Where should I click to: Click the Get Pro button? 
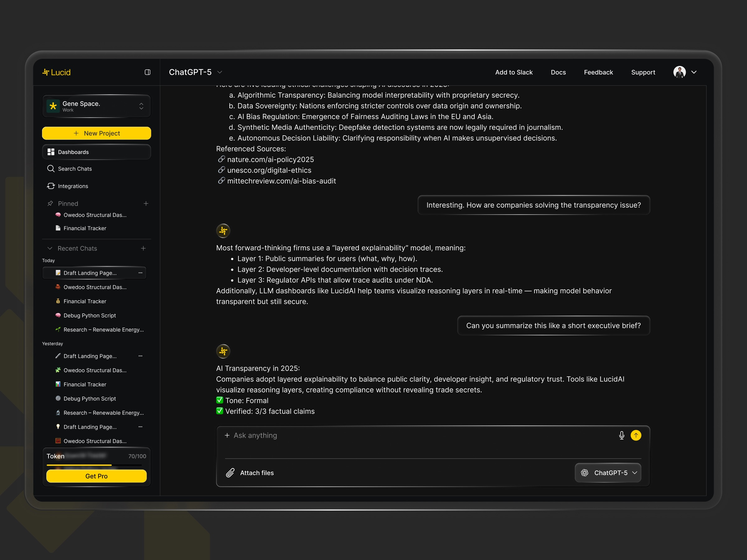click(x=96, y=476)
